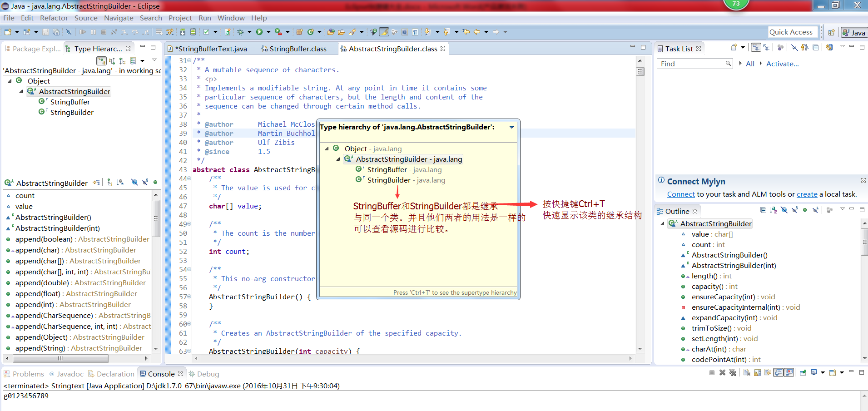
Task: Click Focus on Workweek icon in Task List
Action: tap(781, 48)
